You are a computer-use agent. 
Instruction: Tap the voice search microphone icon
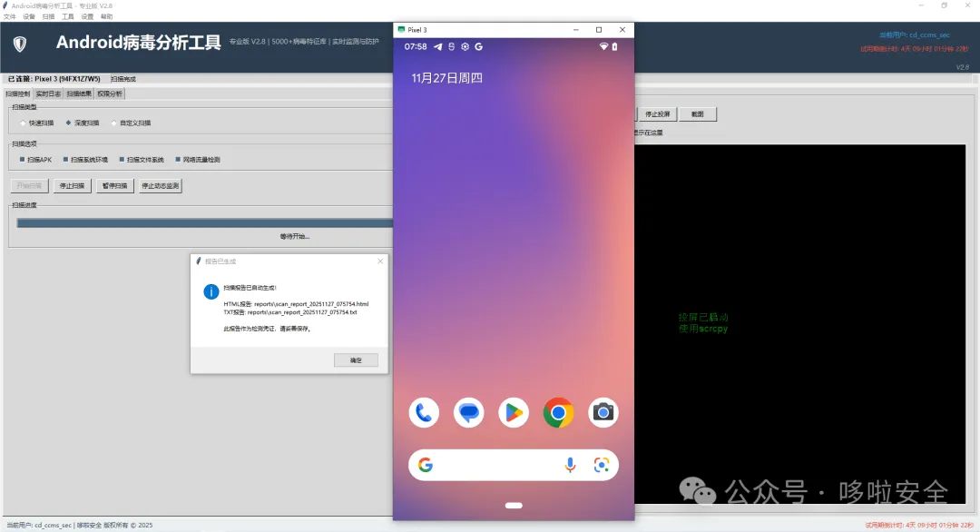point(570,465)
